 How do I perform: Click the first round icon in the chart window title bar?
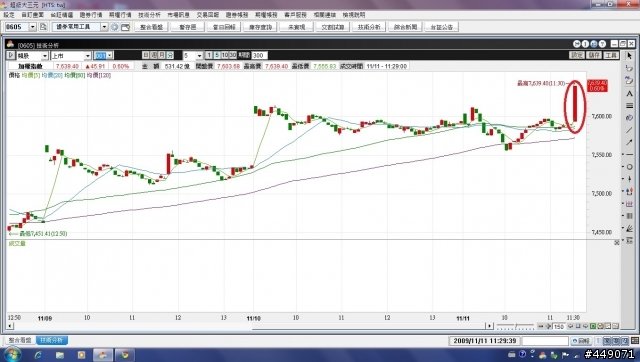pyautogui.click(x=577, y=44)
